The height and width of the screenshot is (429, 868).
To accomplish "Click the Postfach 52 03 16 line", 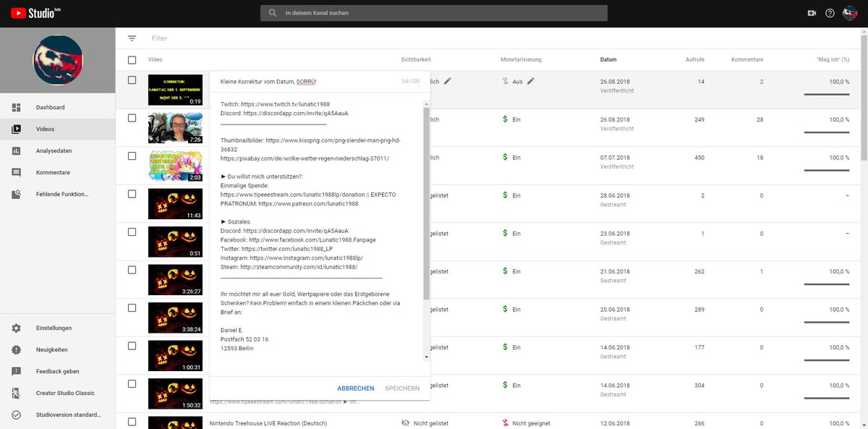I will (244, 339).
